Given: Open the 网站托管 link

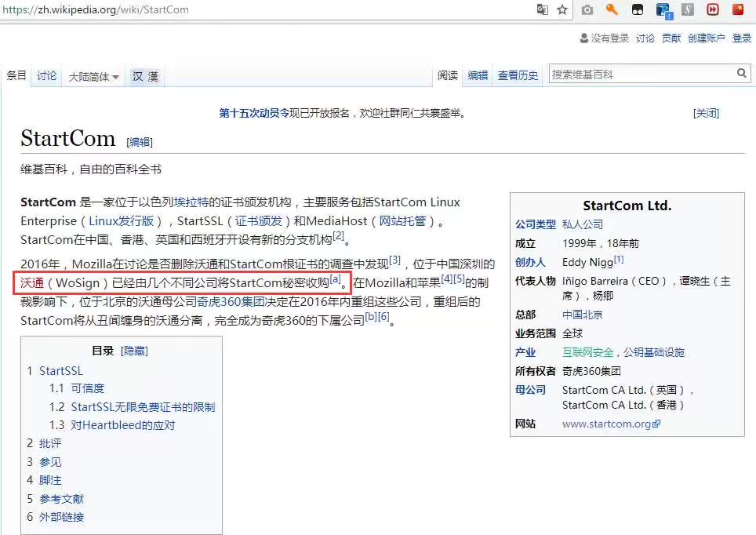Looking at the screenshot, I should point(402,221).
